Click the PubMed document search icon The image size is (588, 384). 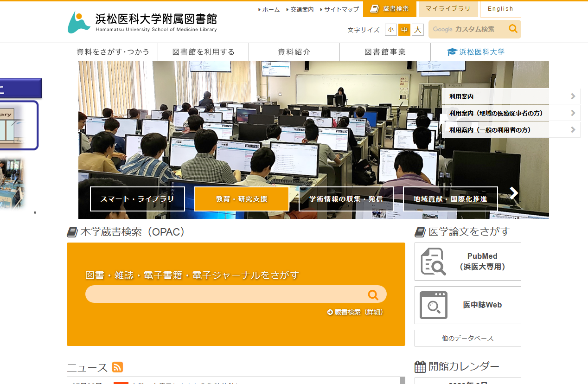click(433, 262)
